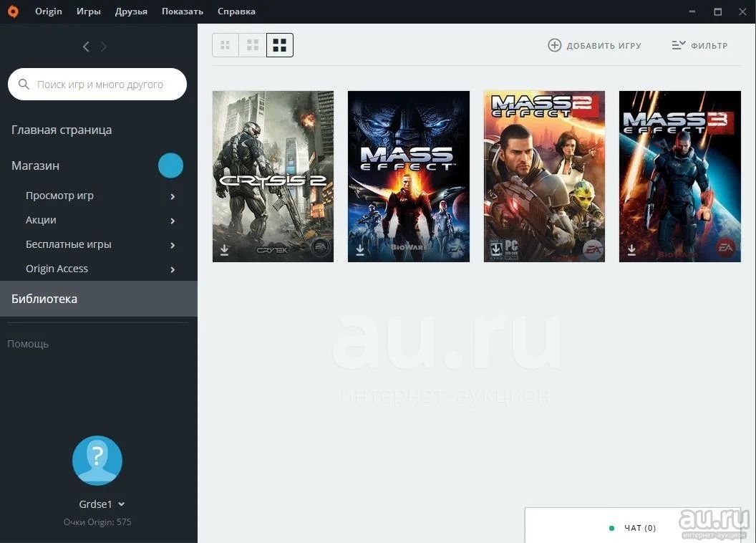Click the ФИЛЬТР label
Image resolution: width=756 pixels, height=543 pixels.
click(709, 46)
